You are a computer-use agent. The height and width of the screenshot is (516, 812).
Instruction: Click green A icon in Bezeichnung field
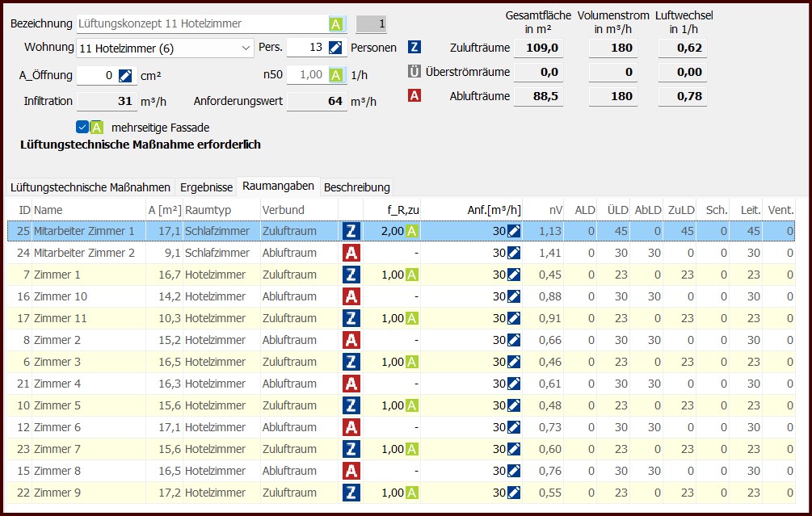(x=336, y=24)
